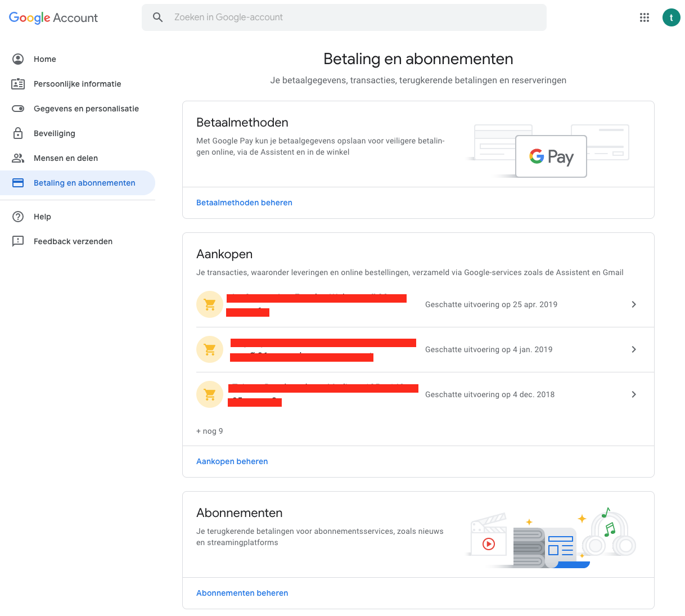Follow the Abonnementen beheren link
The image size is (685, 616).
coord(242,593)
